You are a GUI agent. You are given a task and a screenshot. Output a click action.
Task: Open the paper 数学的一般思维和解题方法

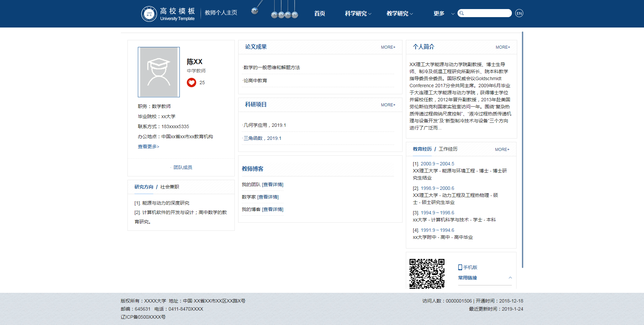(x=272, y=67)
